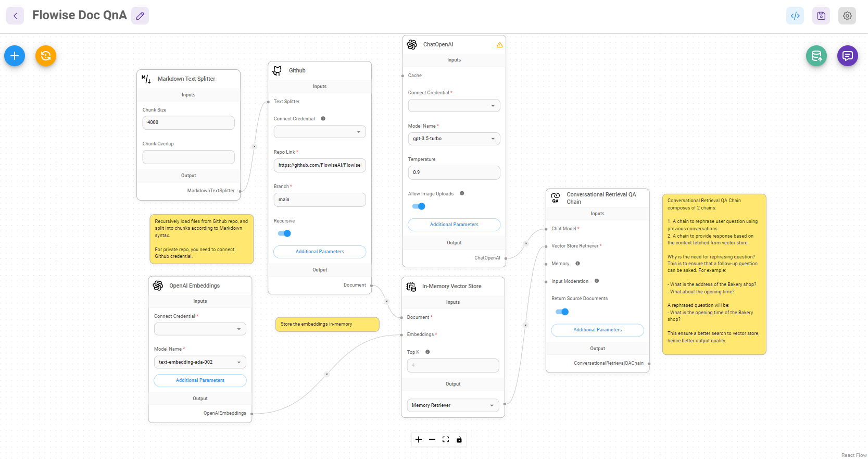Toggle canvas interactivity lock icon
The image size is (868, 459).
pos(459,440)
